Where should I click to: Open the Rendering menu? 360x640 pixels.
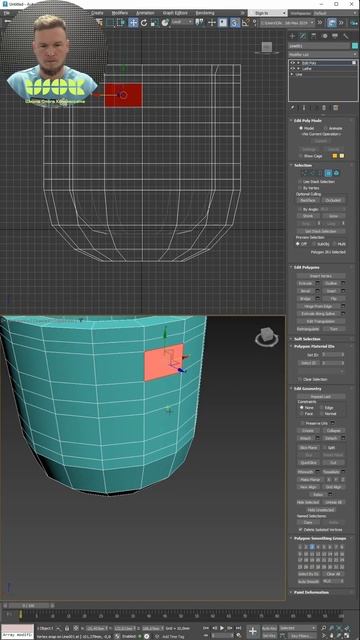pos(205,13)
